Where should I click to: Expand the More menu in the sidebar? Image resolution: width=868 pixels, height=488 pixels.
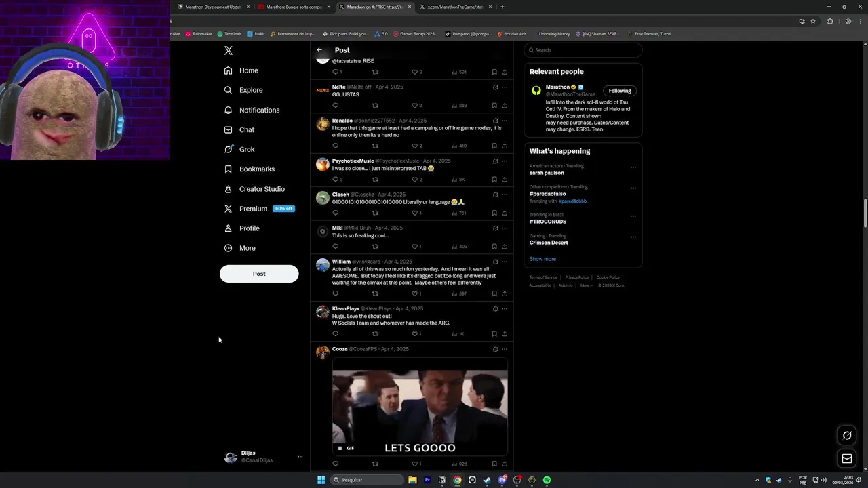point(240,248)
